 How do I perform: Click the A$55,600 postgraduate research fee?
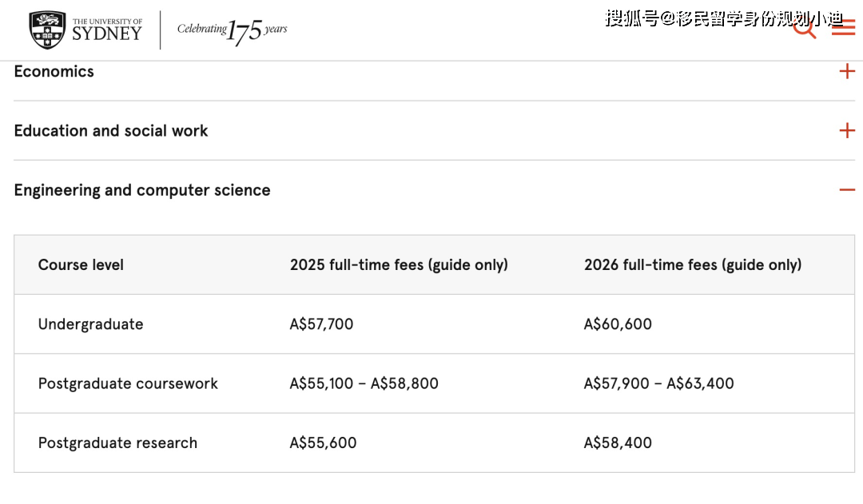323,443
